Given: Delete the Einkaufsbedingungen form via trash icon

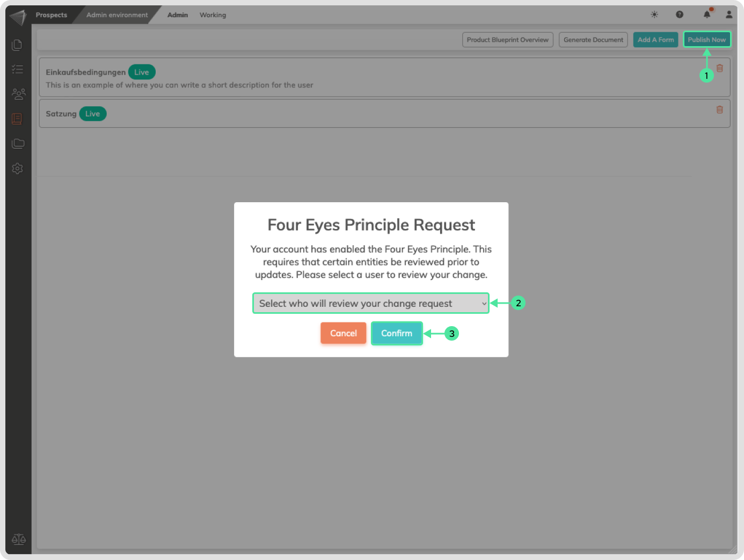Looking at the screenshot, I should 720,68.
